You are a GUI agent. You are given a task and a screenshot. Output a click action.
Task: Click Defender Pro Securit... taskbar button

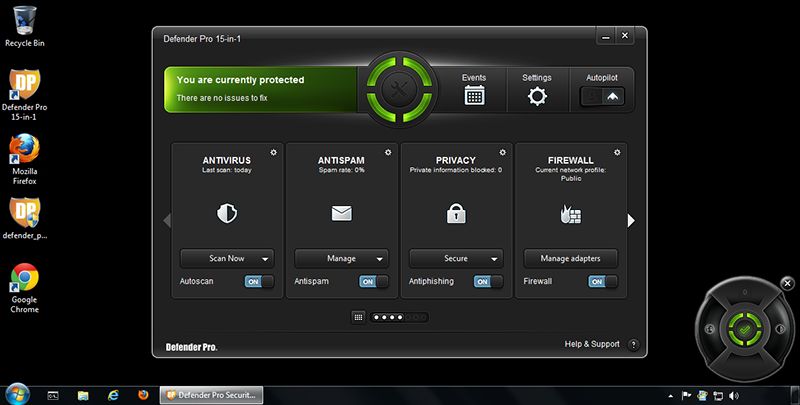point(211,395)
